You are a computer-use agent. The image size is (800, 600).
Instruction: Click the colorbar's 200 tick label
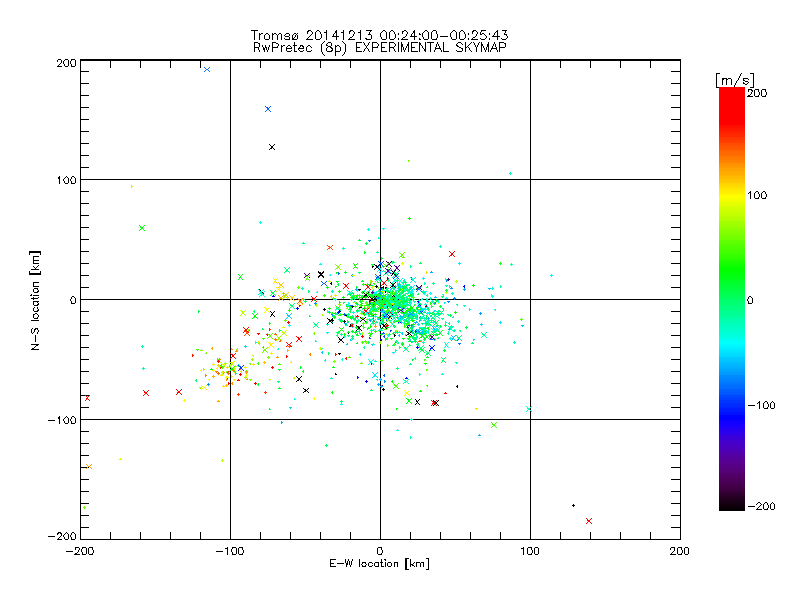point(757,93)
